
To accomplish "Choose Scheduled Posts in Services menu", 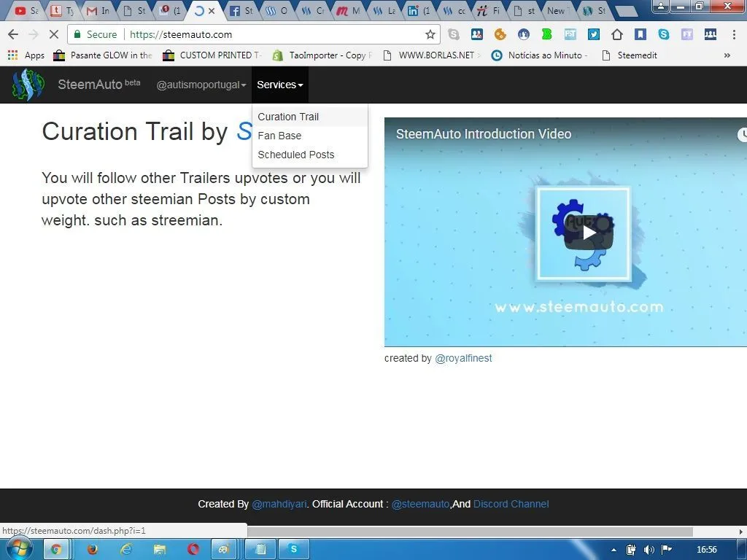I will [x=309, y=155].
